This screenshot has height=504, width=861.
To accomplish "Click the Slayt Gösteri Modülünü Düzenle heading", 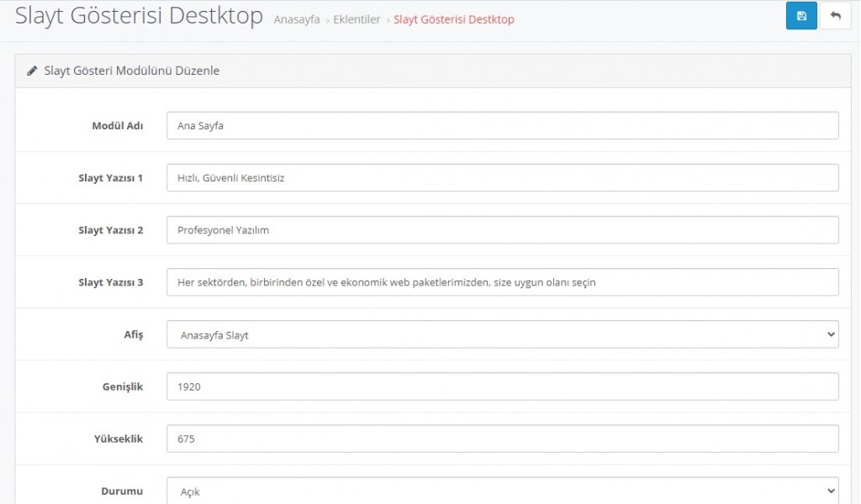I will pyautogui.click(x=131, y=71).
